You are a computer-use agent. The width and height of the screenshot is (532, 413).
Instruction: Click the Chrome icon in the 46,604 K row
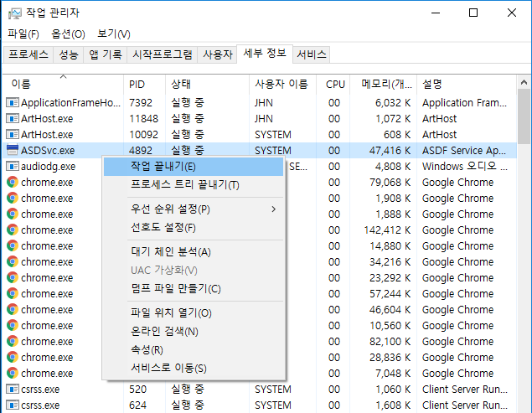click(x=13, y=309)
